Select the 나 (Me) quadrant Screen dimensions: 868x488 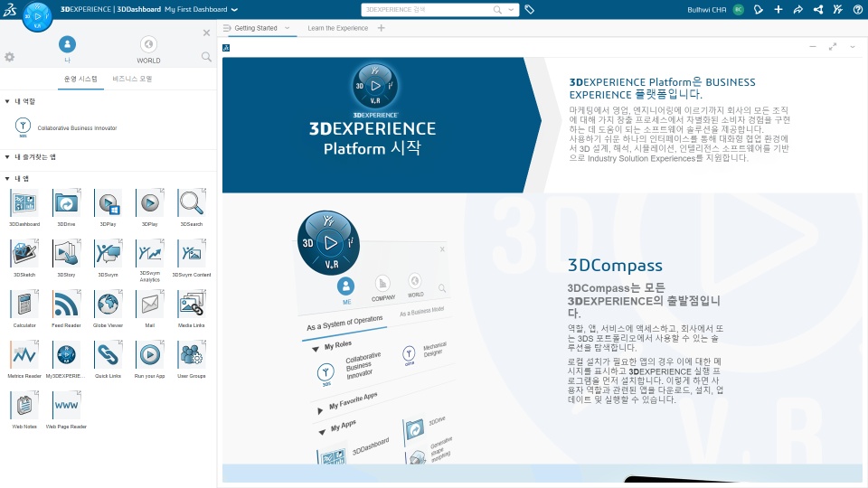click(x=67, y=49)
